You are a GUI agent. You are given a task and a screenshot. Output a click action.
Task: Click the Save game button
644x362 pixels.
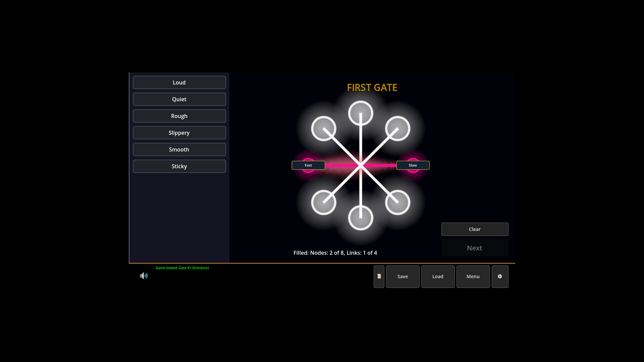tap(402, 277)
